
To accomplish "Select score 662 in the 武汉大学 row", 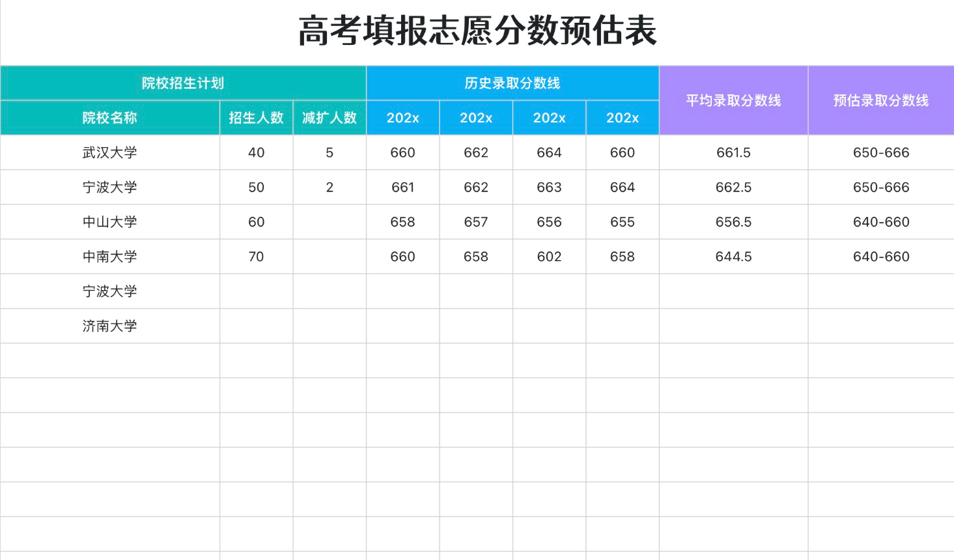I will [x=476, y=152].
